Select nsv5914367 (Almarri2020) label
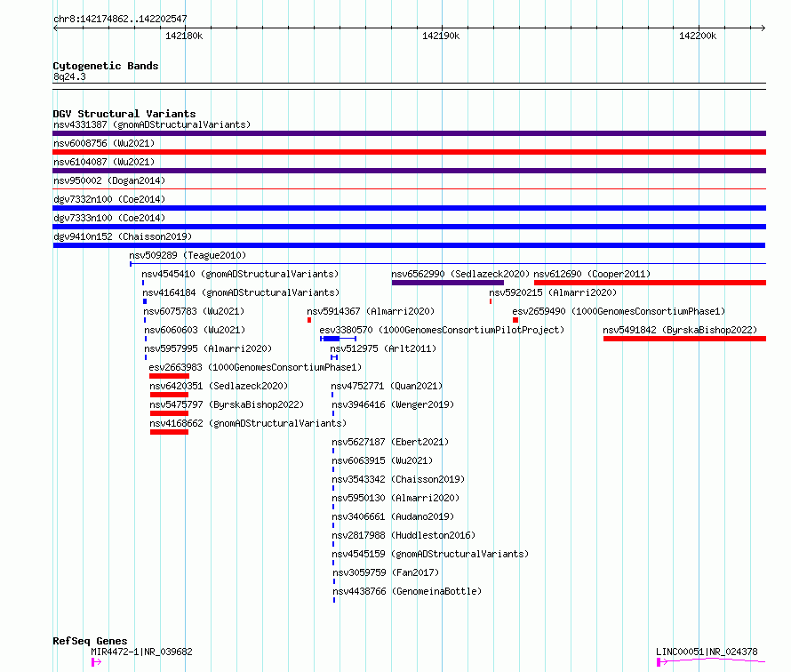The image size is (791, 672). click(371, 311)
